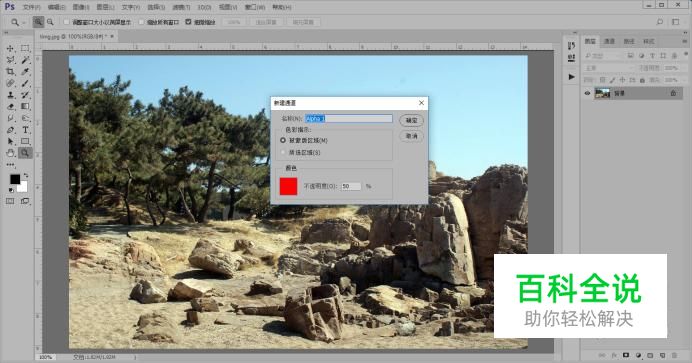Open the layer filter kind dropdown
692x363 pixels.
[602, 56]
